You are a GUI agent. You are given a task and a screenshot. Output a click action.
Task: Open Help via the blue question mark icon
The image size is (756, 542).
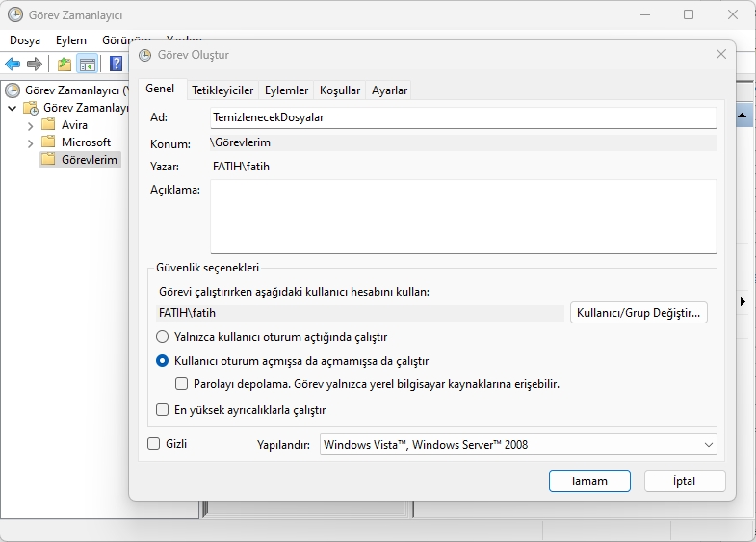coord(116,65)
